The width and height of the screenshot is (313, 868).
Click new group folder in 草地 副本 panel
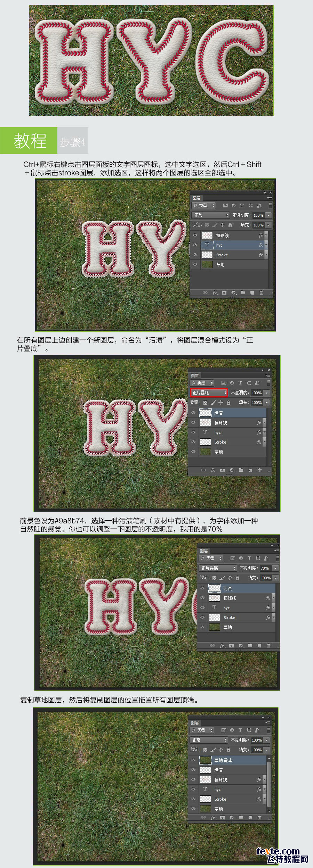(x=241, y=818)
